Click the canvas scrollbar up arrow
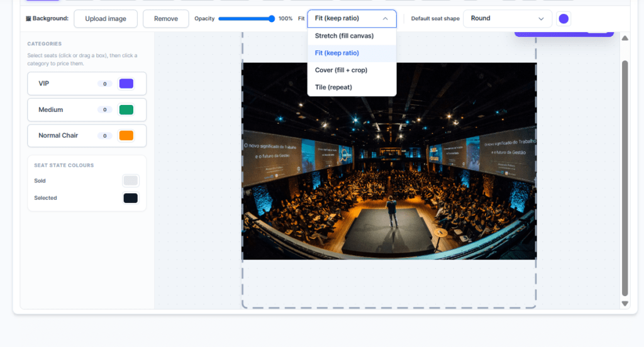The height and width of the screenshot is (347, 644). point(625,38)
